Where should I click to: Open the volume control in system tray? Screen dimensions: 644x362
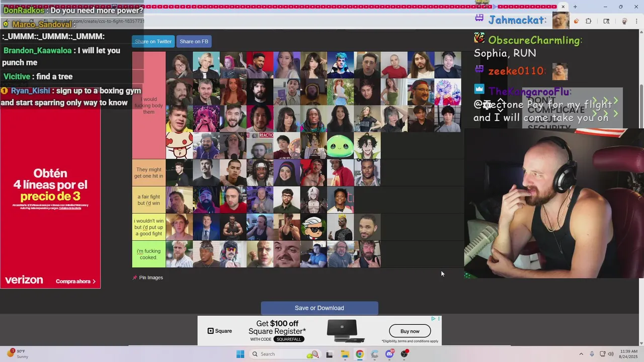click(611, 354)
